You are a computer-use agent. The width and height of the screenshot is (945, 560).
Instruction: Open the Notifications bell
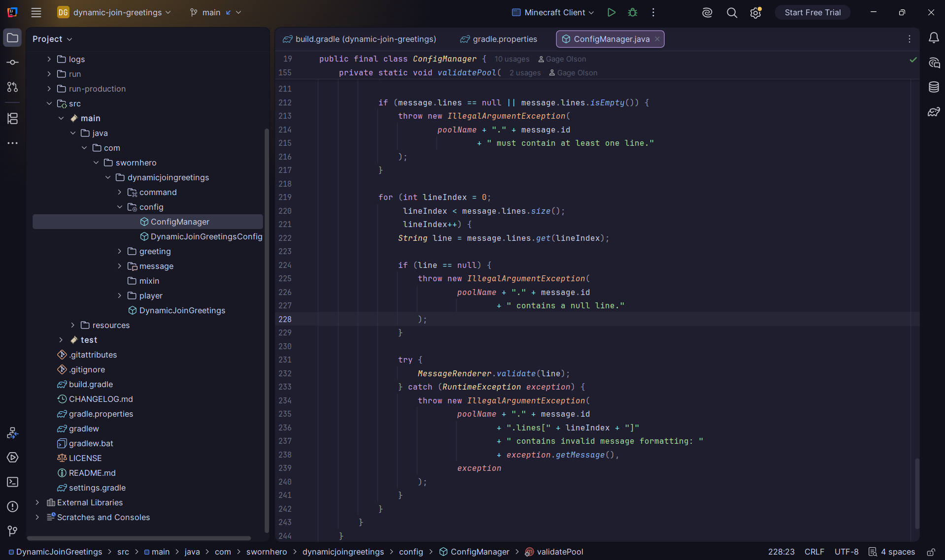(x=933, y=38)
